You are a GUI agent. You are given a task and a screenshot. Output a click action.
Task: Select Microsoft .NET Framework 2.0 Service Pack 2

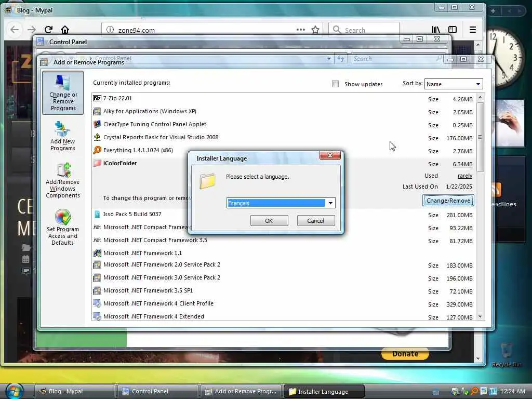point(162,264)
